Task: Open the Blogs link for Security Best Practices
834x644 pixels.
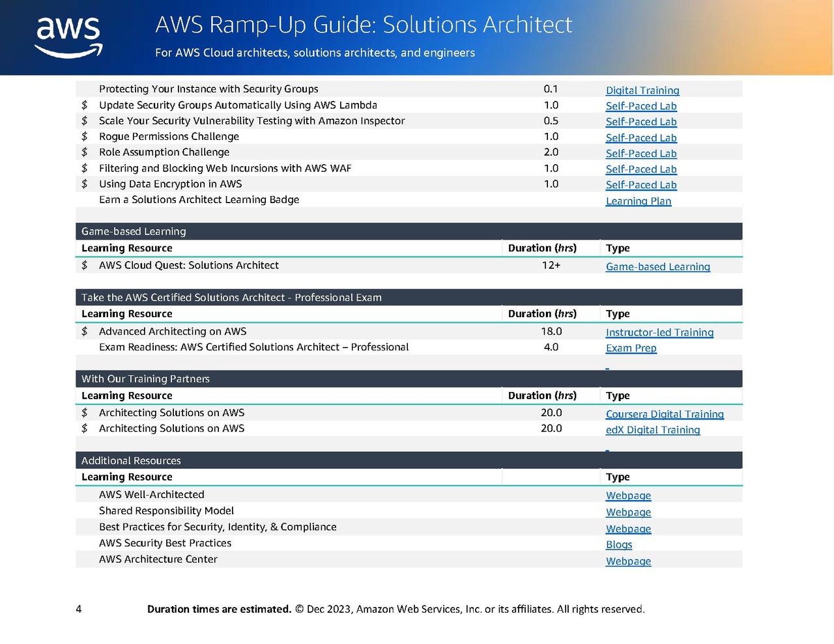Action: coord(619,545)
